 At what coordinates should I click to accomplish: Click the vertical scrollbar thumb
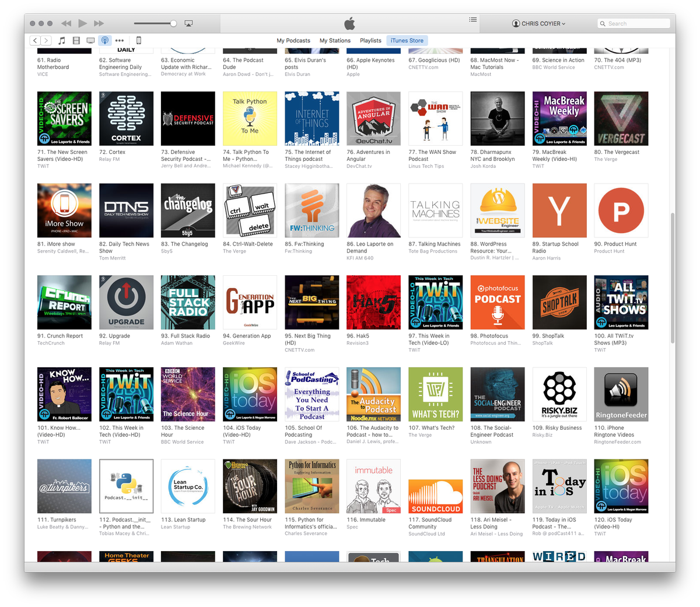pyautogui.click(x=673, y=277)
